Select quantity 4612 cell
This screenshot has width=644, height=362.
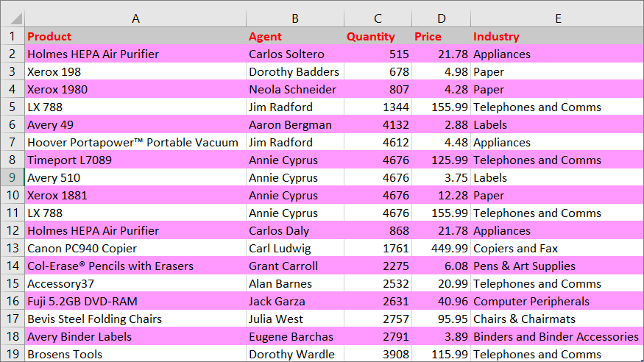pyautogui.click(x=378, y=142)
